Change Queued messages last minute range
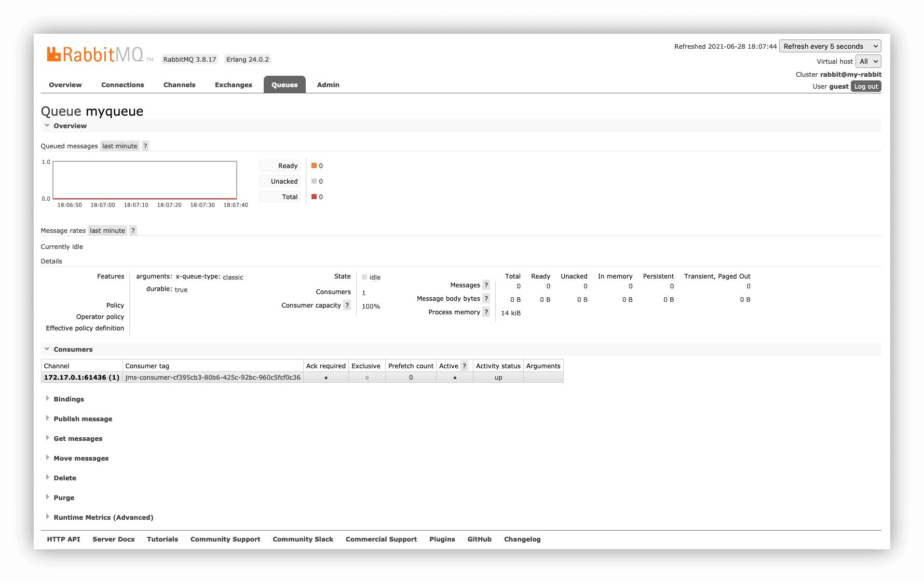Image resolution: width=924 pixels, height=583 pixels. coord(120,146)
